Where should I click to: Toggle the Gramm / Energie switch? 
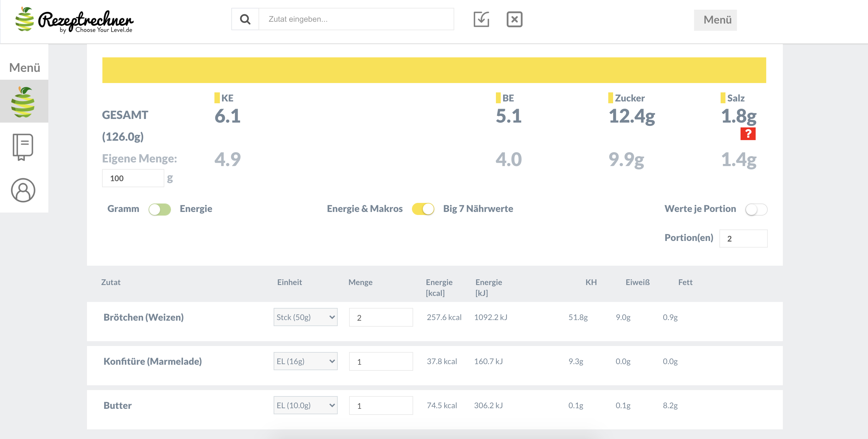click(x=160, y=209)
